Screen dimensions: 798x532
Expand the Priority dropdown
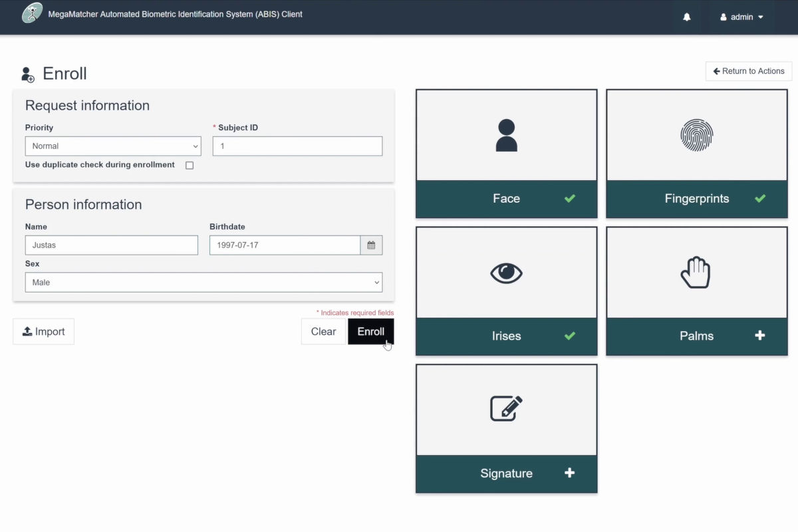[112, 146]
